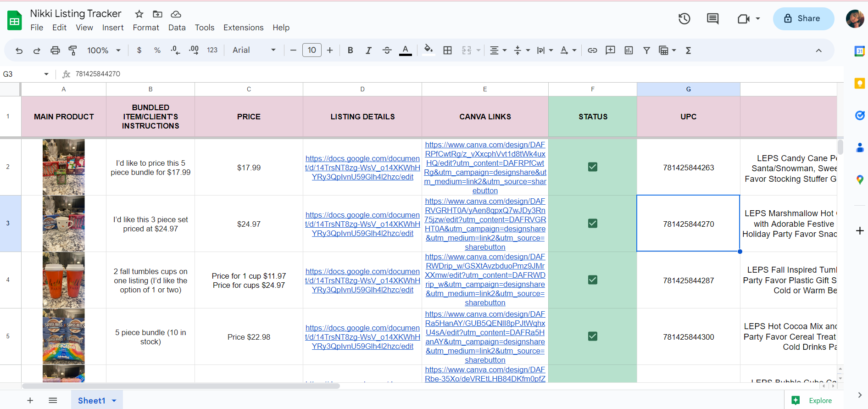View the cloud save status
This screenshot has width=868, height=409.
(x=176, y=14)
